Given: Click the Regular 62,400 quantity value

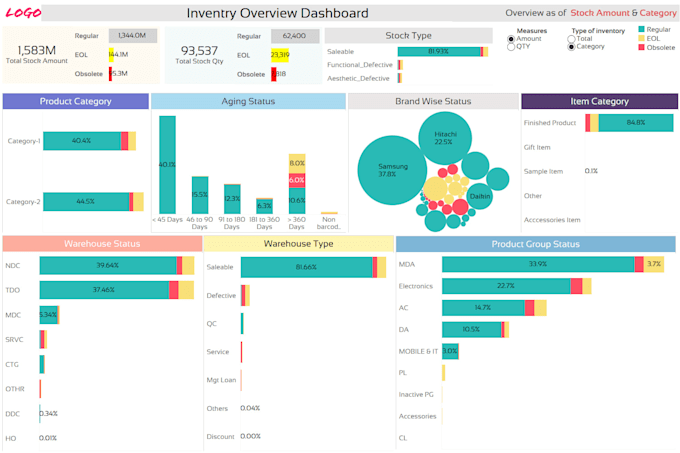Looking at the screenshot, I should [295, 36].
